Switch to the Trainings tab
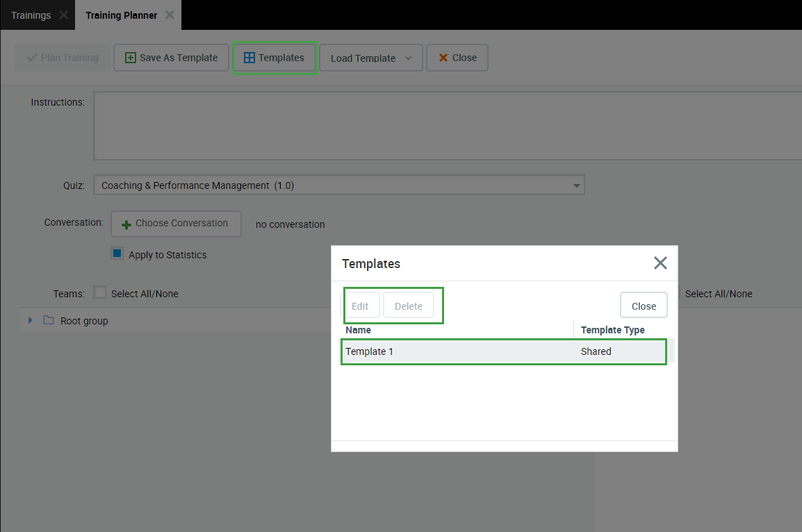This screenshot has height=532, width=802. 31,15
